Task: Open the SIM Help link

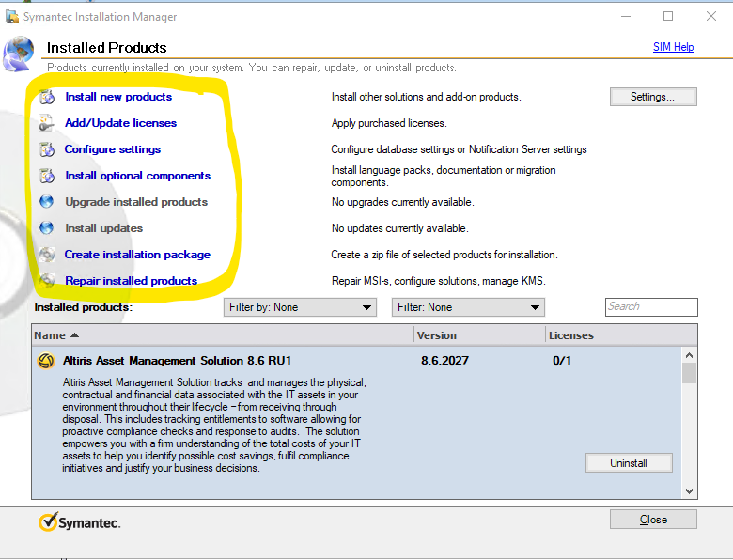Action: pos(673,47)
